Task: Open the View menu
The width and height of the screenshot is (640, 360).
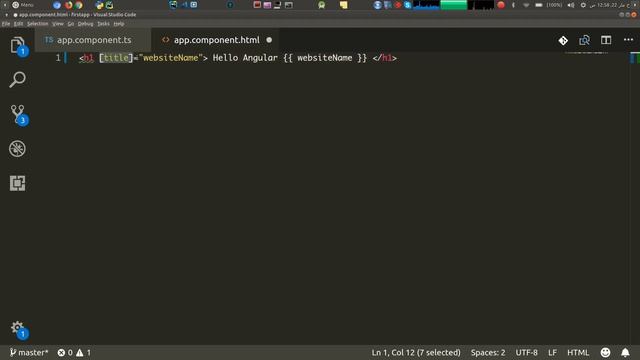Action: click(x=58, y=24)
